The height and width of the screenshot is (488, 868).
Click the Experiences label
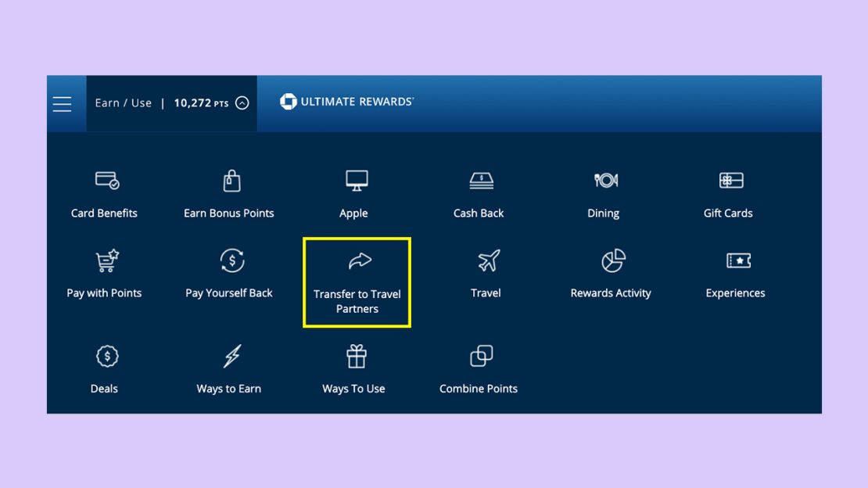pyautogui.click(x=735, y=293)
